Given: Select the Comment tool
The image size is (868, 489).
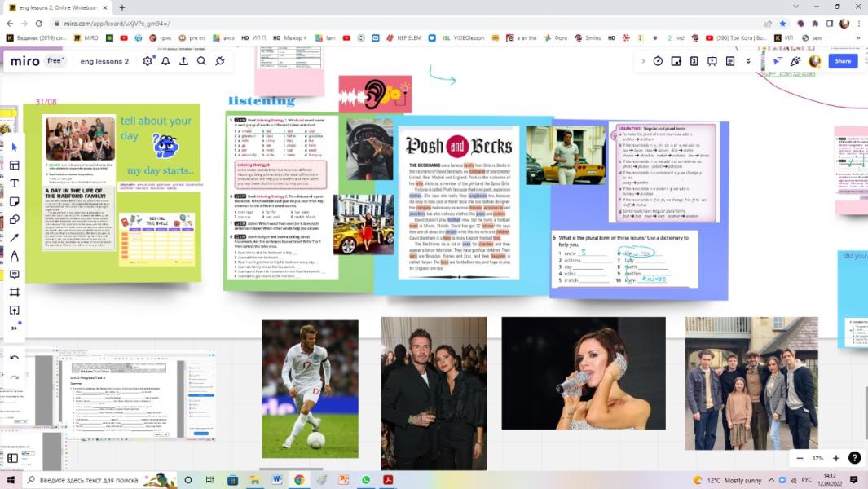Looking at the screenshot, I should 15,274.
